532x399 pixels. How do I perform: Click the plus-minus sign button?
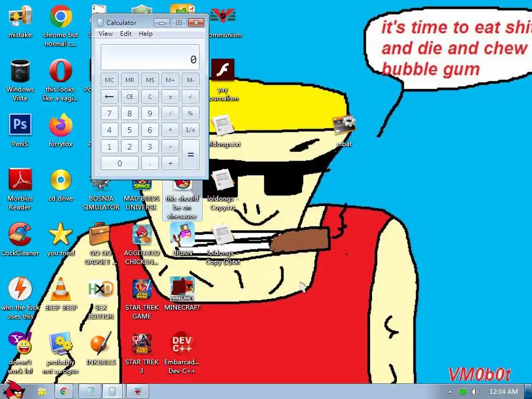170,96
